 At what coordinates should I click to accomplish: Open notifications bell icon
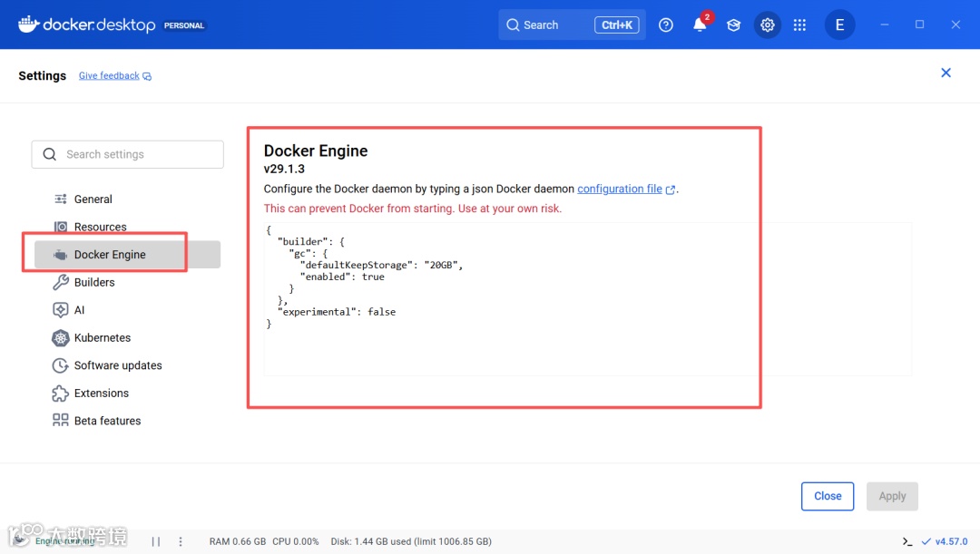point(700,25)
